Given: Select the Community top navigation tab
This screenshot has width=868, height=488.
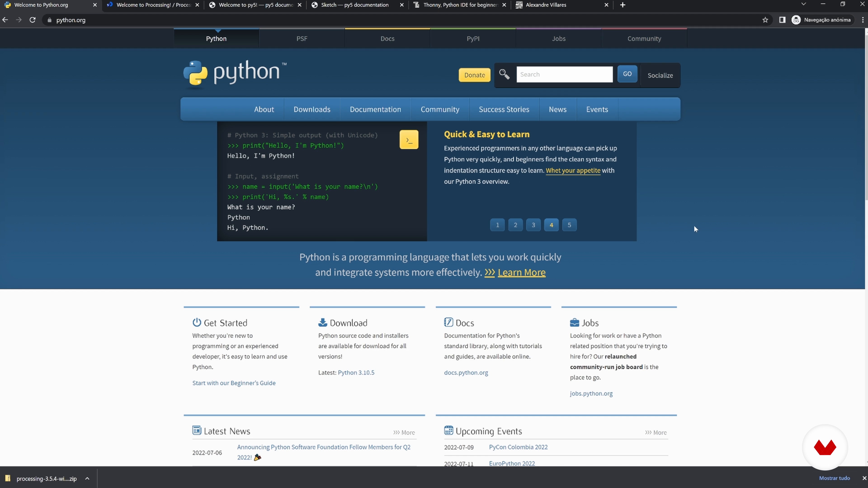Looking at the screenshot, I should coord(644,38).
